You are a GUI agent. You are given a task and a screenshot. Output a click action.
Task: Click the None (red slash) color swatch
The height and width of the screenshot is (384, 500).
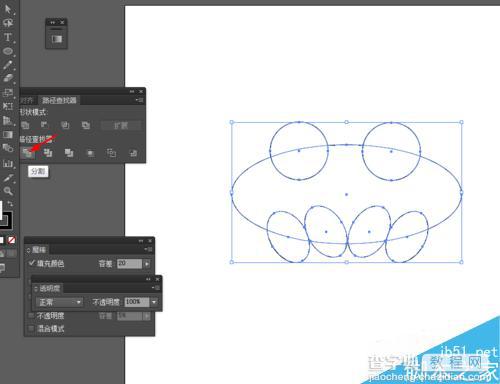click(x=11, y=240)
